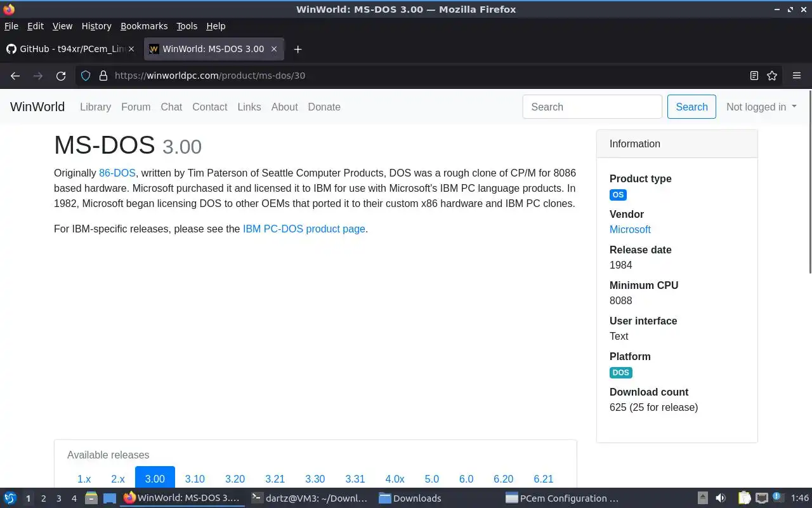812x508 pixels.
Task: Open the Edit menu
Action: pyautogui.click(x=36, y=26)
